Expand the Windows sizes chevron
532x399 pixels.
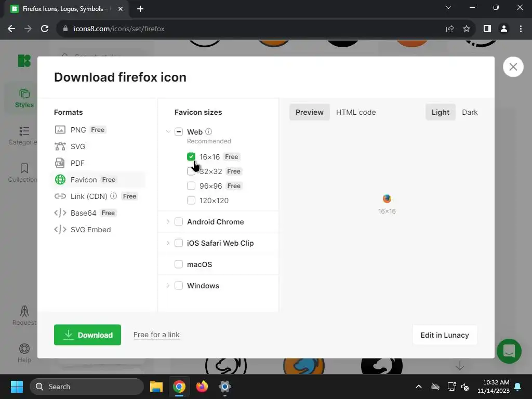tap(168, 286)
